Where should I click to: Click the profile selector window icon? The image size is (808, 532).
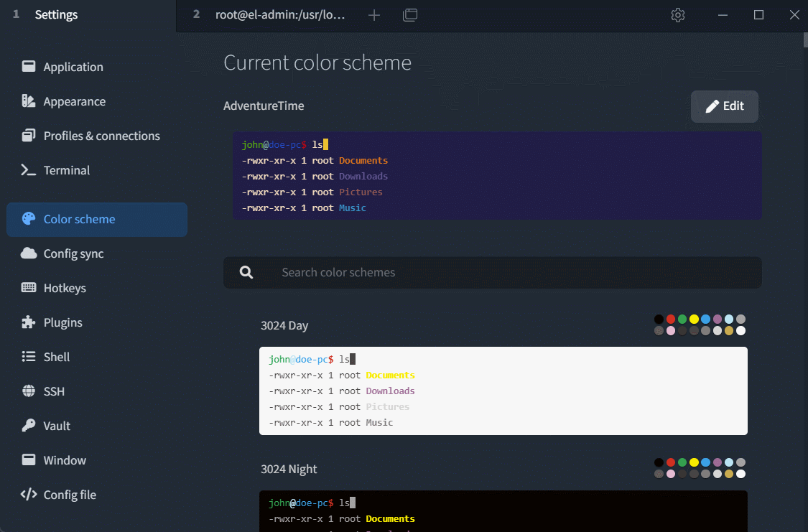tap(410, 15)
